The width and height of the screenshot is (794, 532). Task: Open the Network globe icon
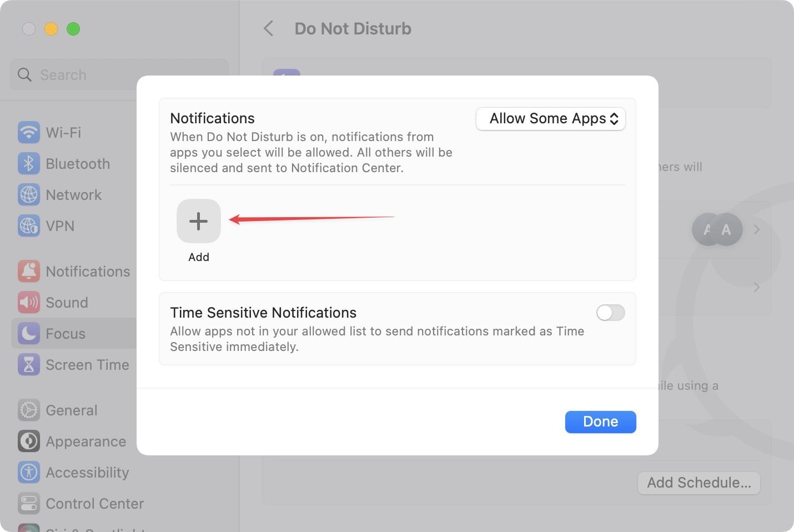(x=29, y=195)
